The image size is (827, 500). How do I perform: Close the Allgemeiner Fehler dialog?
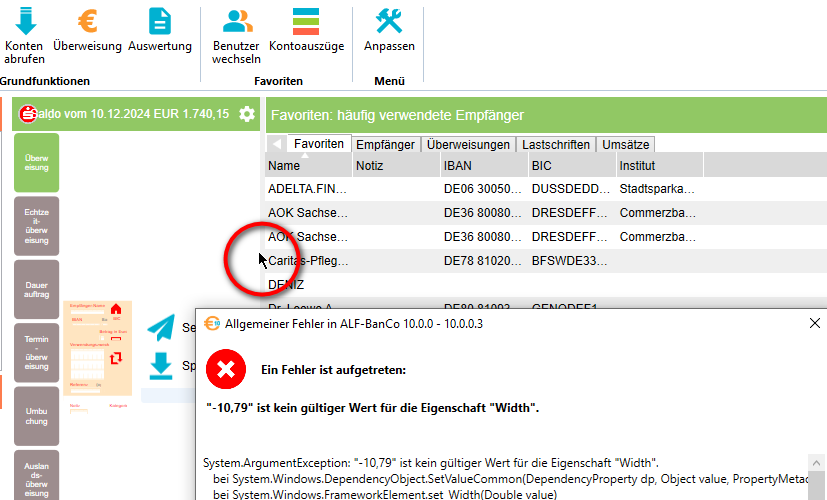pos(815,323)
